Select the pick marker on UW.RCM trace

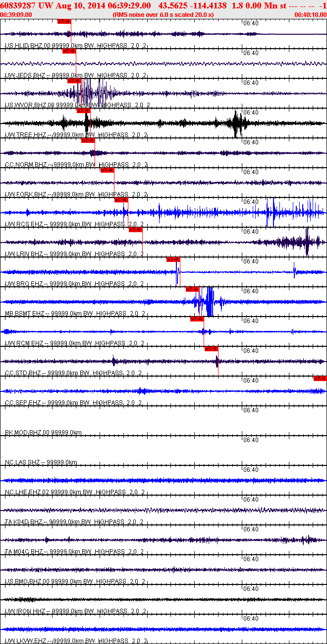point(197,319)
